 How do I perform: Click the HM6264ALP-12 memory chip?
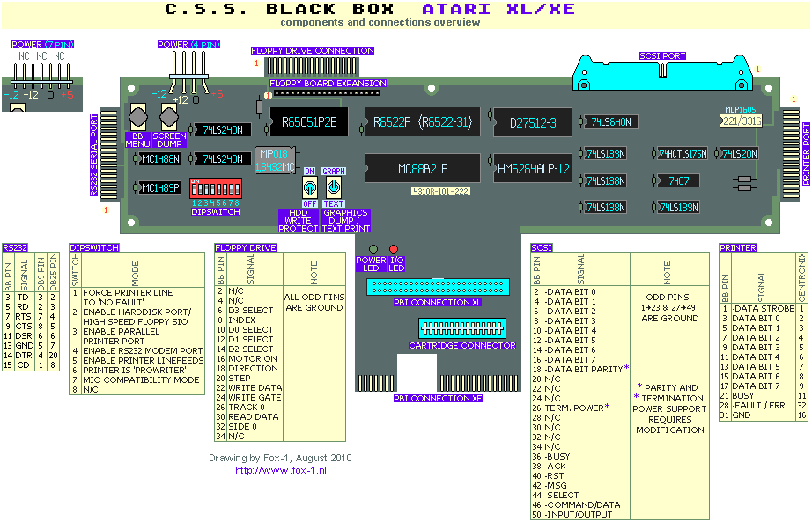532,168
